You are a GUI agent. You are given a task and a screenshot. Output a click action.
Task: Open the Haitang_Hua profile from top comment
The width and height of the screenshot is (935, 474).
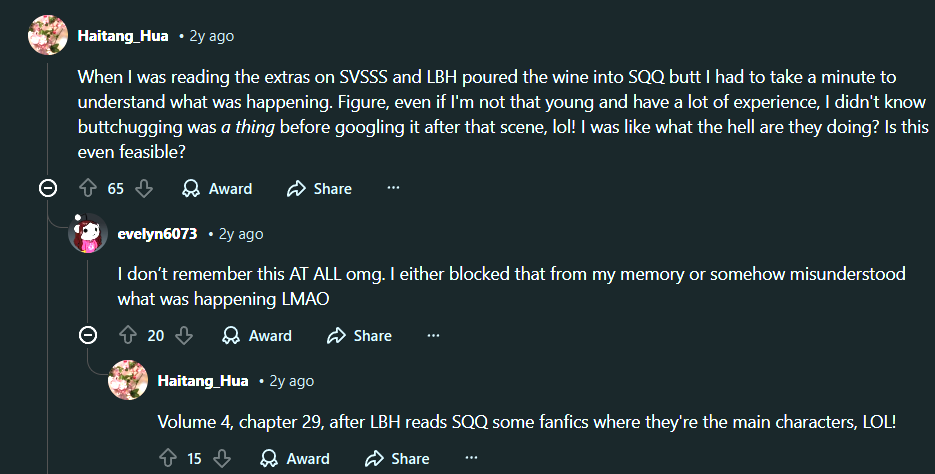(x=122, y=36)
